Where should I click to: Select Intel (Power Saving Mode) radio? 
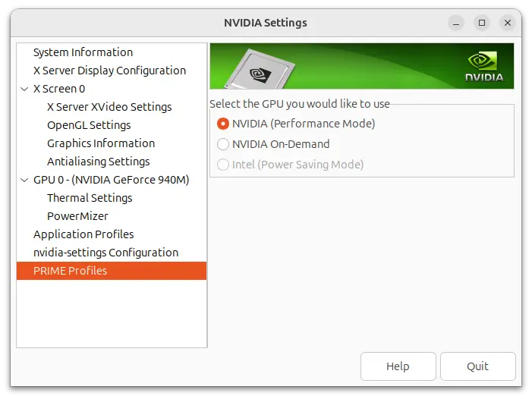tap(223, 165)
